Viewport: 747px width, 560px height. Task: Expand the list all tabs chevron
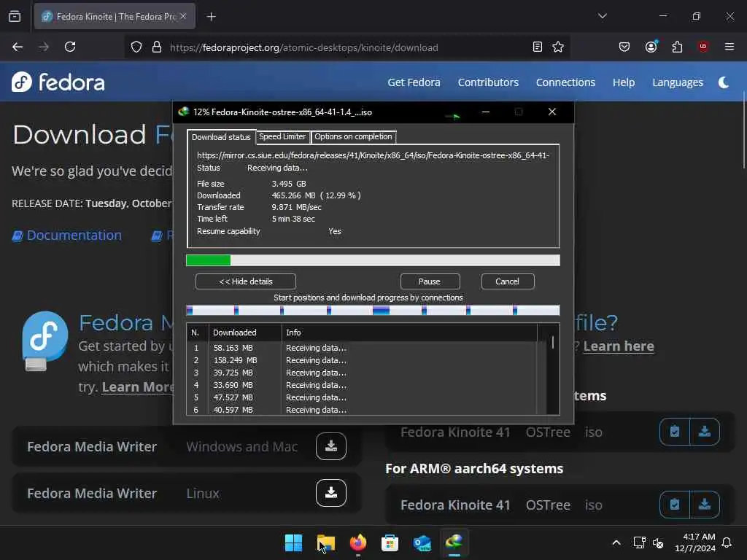(x=602, y=16)
